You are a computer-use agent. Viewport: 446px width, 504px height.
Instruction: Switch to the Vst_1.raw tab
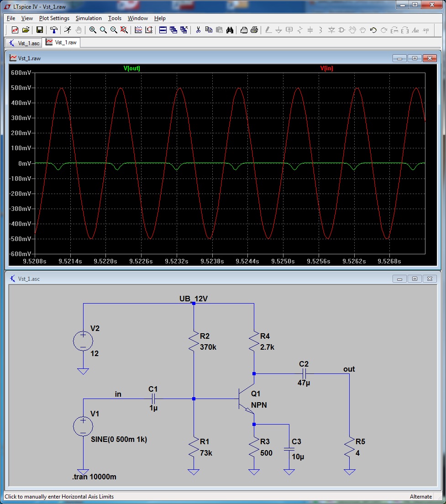(61, 42)
